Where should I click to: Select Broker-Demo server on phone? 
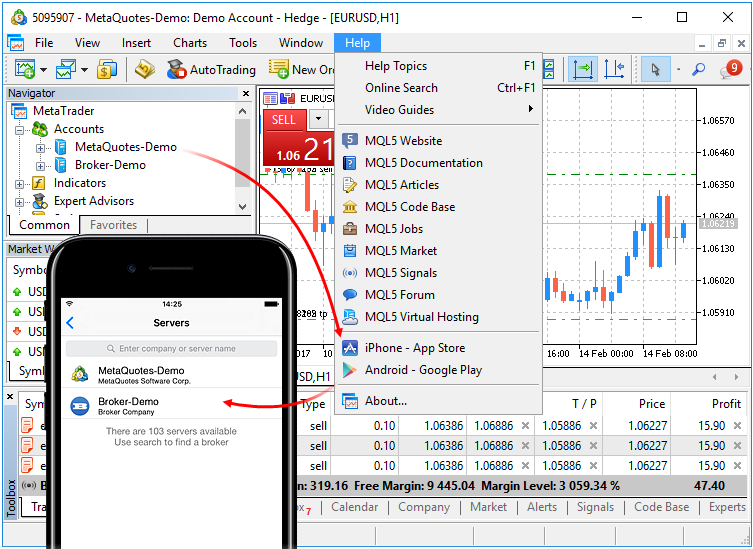171,405
